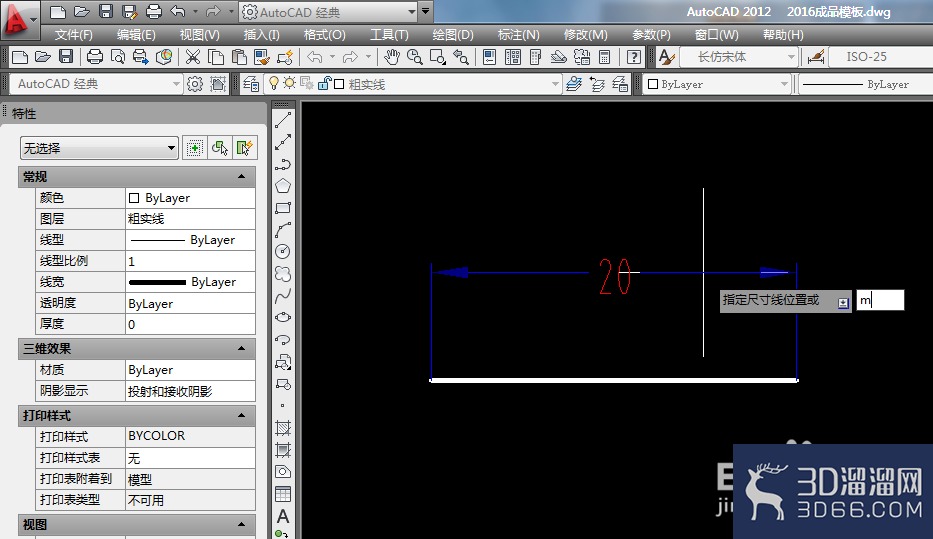Open DesignCenter icon in standard toolbar

click(512, 57)
